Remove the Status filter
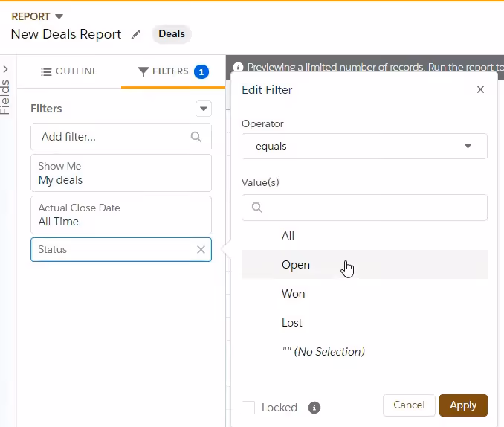Screen dimensions: 504x427 201,249
